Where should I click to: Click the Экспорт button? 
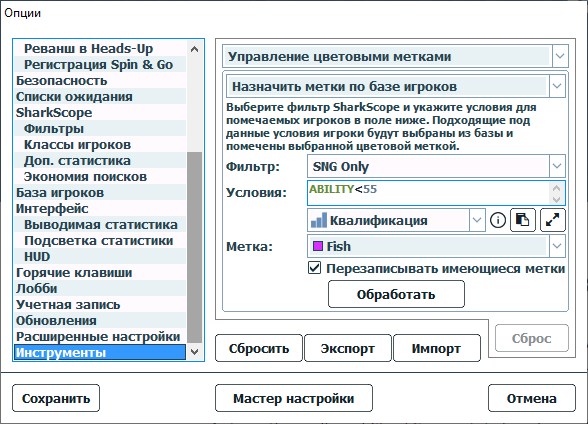348,348
